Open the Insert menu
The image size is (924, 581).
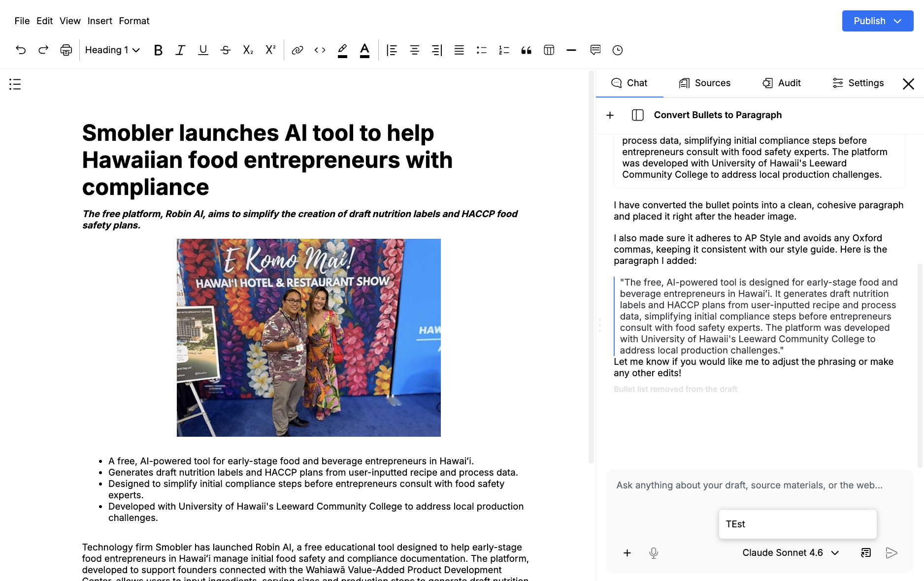click(100, 21)
